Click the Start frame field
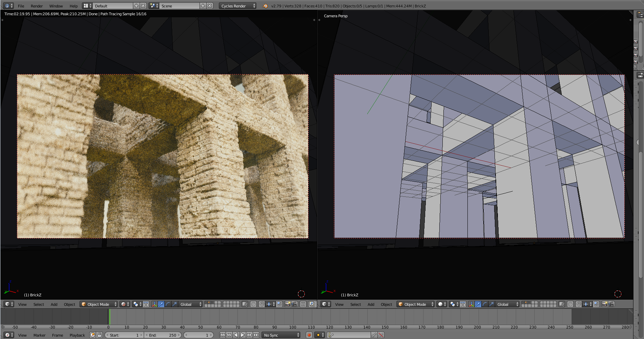The image size is (644, 339). pyautogui.click(x=124, y=335)
